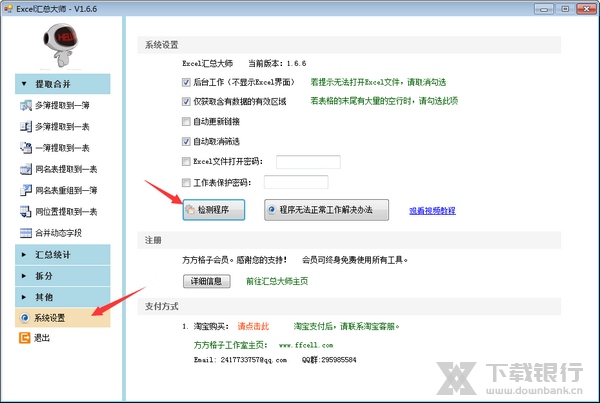Minimize the Excel汇总大师 window
Screen dimensions: 600x403
[x=544, y=9]
